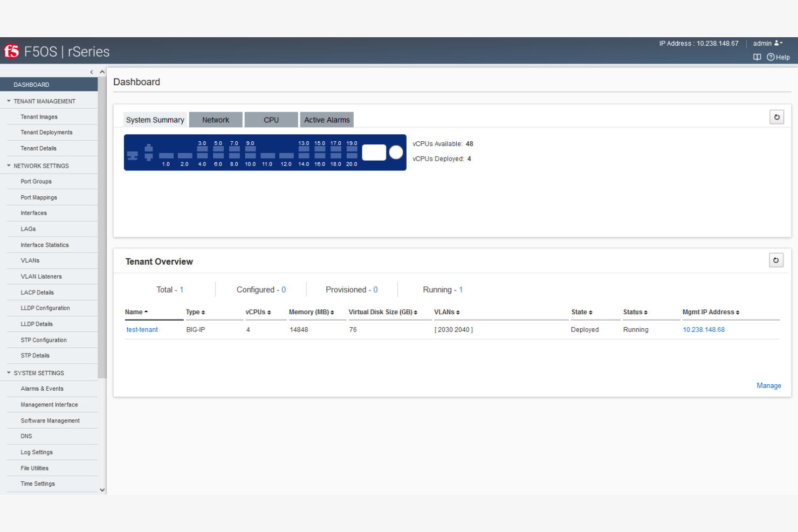Viewport: 798px width, 532px height.
Task: Open the Help link
Action: point(779,57)
